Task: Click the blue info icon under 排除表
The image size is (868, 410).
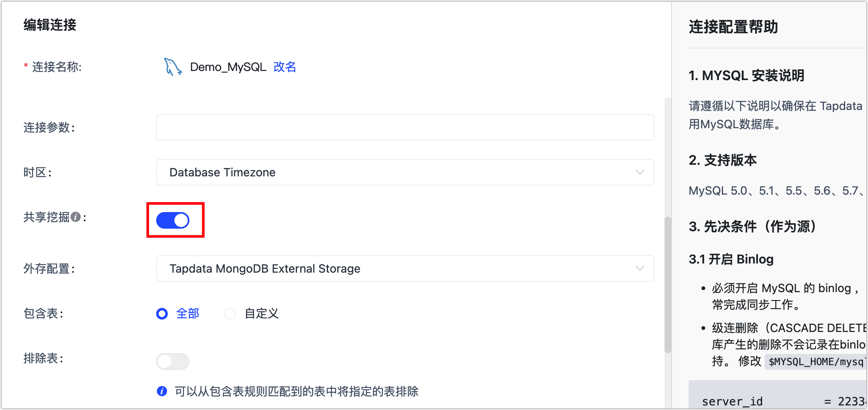Action: pyautogui.click(x=162, y=391)
